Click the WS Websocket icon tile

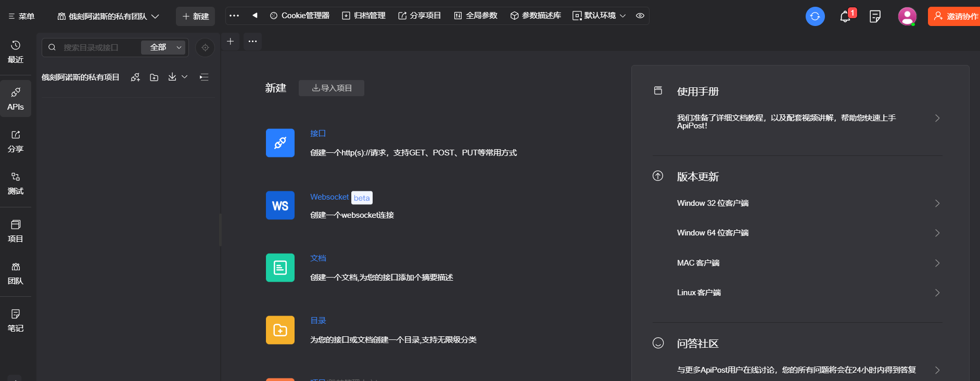click(280, 205)
